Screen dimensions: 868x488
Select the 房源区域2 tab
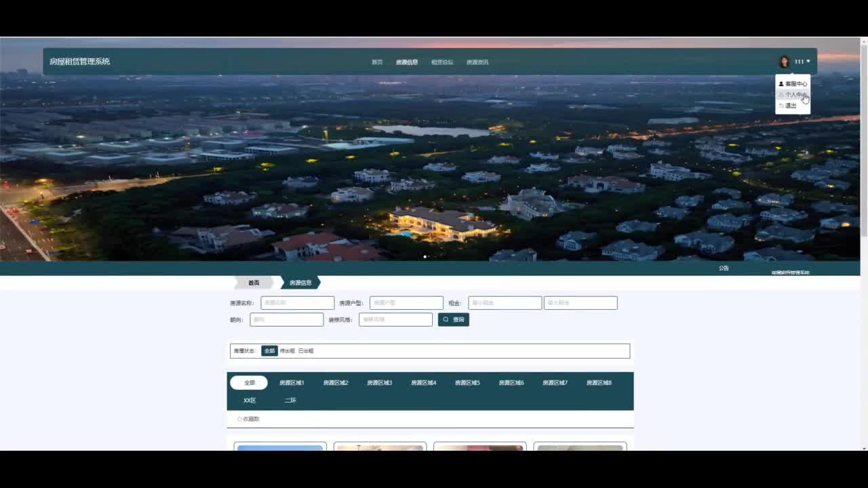336,383
